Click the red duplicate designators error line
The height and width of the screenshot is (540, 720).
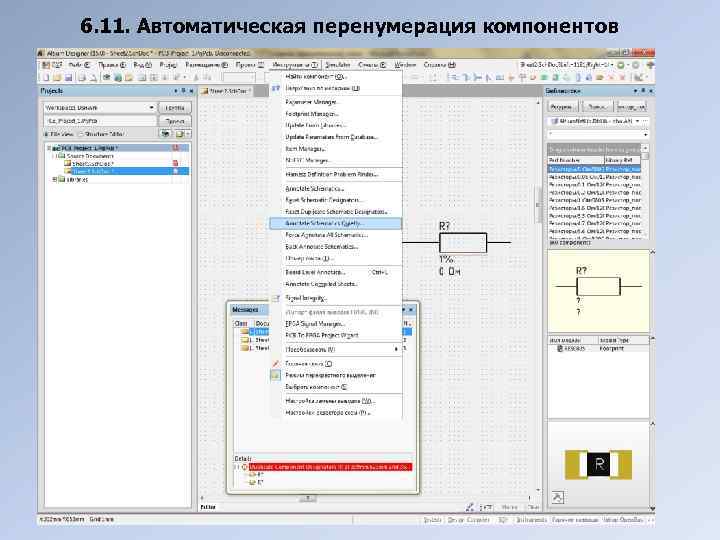tap(330, 467)
